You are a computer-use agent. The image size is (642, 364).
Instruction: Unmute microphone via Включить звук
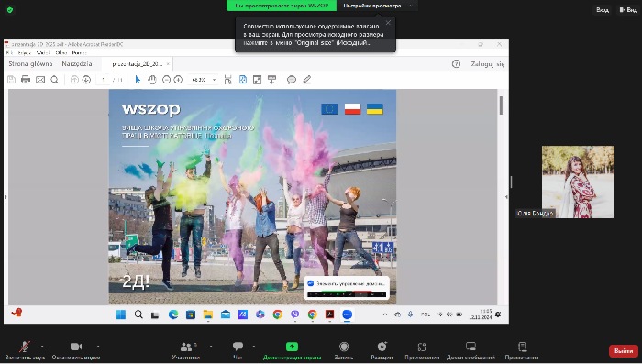click(25, 351)
